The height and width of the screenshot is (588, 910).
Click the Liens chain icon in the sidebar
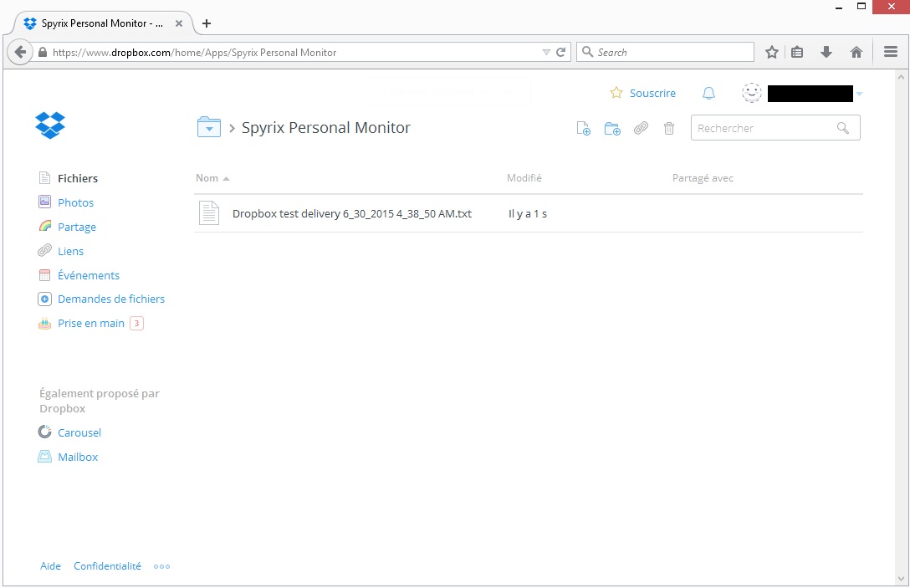point(44,250)
